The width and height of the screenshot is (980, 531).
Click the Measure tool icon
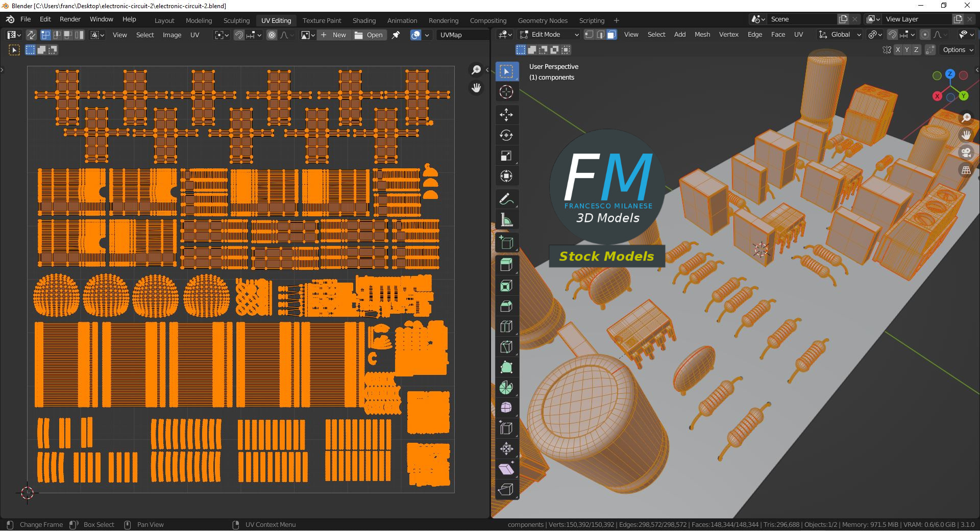point(506,220)
